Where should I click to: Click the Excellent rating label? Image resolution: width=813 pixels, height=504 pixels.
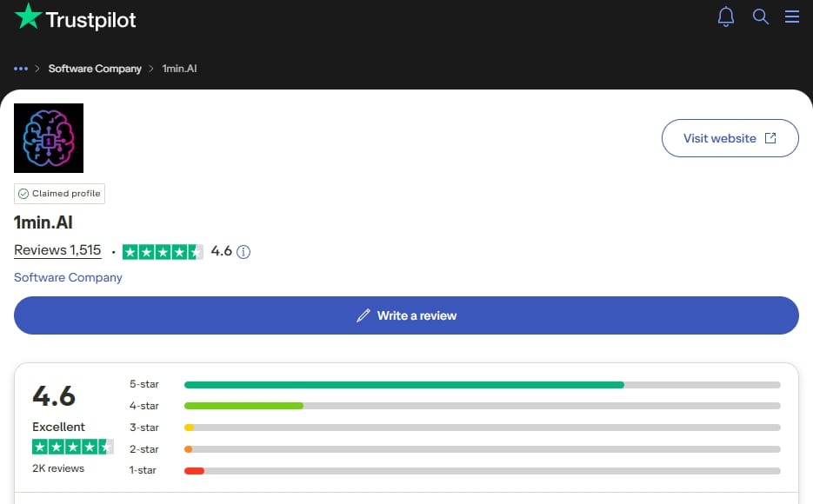pos(58,427)
